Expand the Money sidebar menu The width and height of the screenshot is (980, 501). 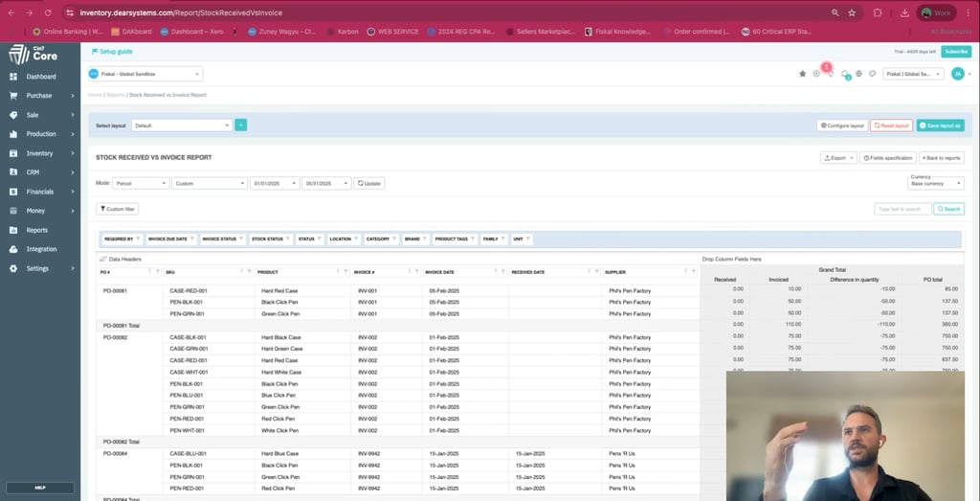pyautogui.click(x=40, y=211)
